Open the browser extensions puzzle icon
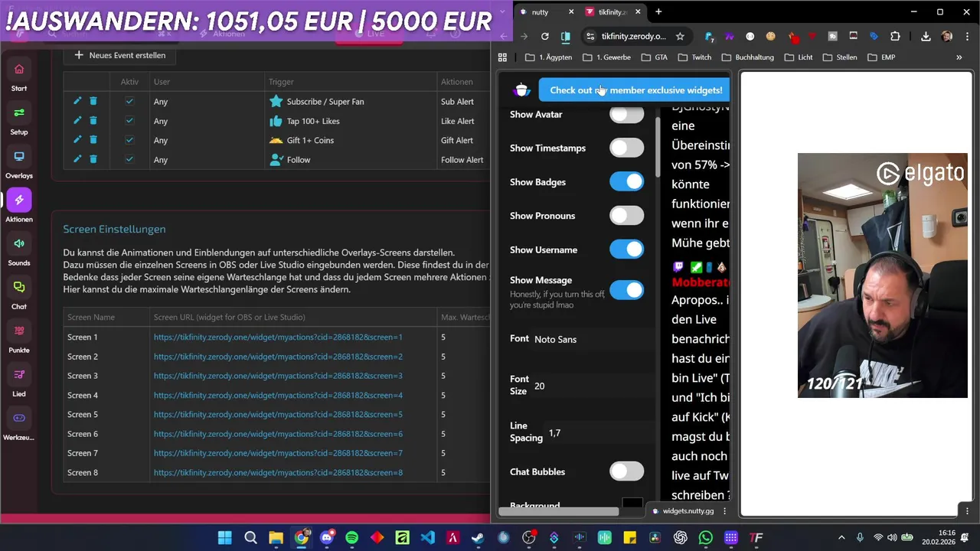The image size is (980, 551). coord(895,36)
